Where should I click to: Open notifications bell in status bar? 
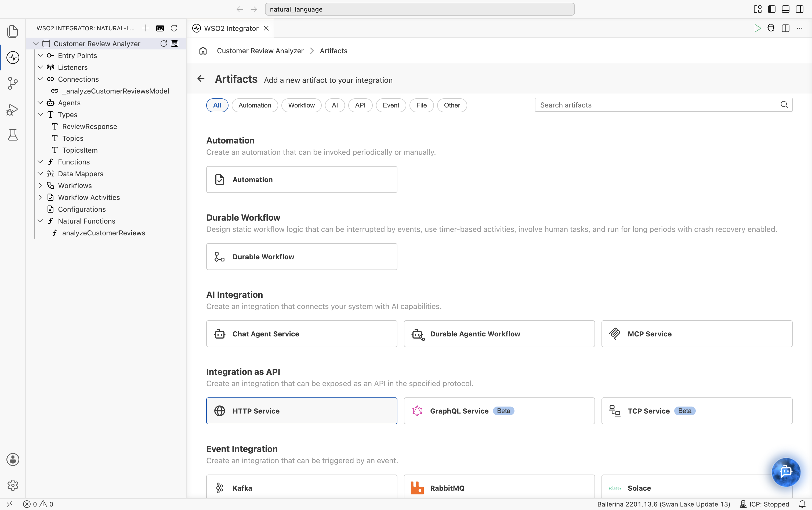(802, 504)
